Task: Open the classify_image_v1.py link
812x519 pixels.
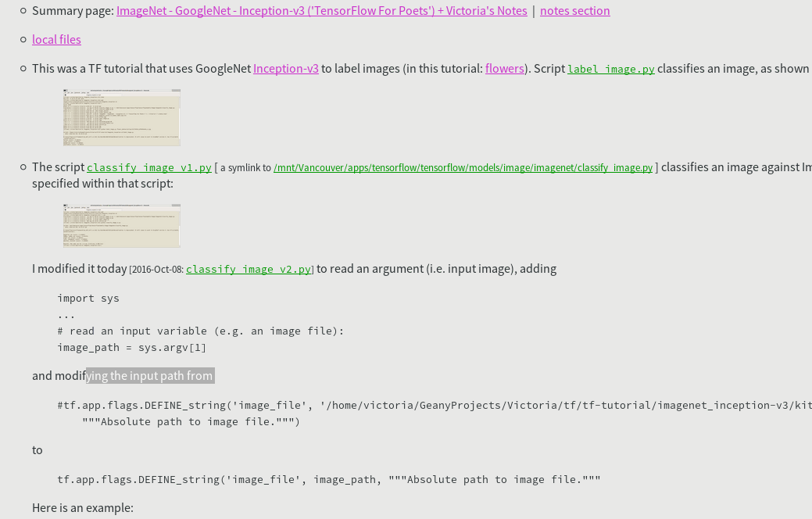Action: pos(148,167)
